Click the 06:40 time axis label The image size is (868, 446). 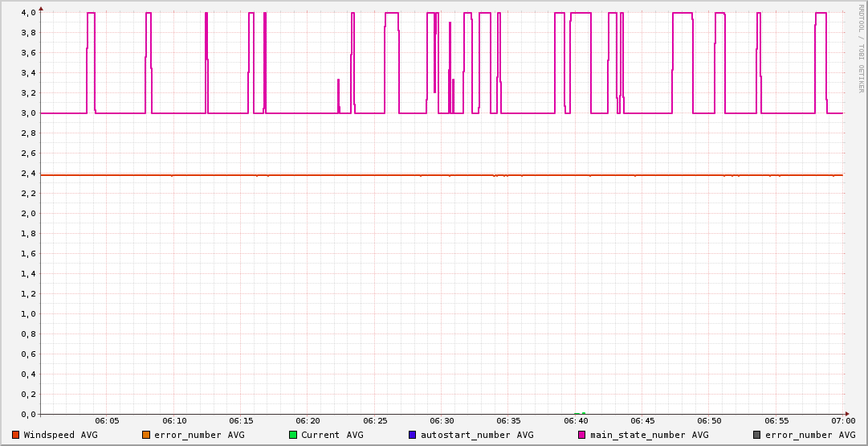(x=576, y=421)
